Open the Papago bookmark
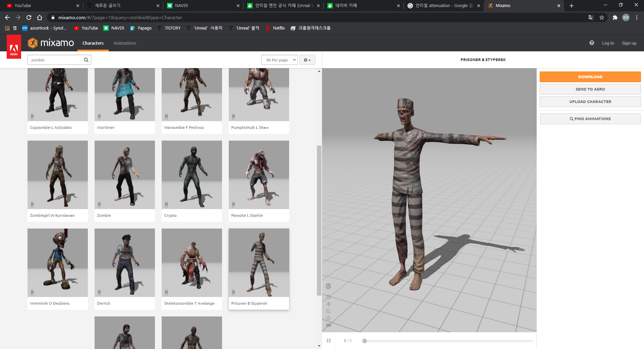The width and height of the screenshot is (644, 349). pyautogui.click(x=141, y=28)
